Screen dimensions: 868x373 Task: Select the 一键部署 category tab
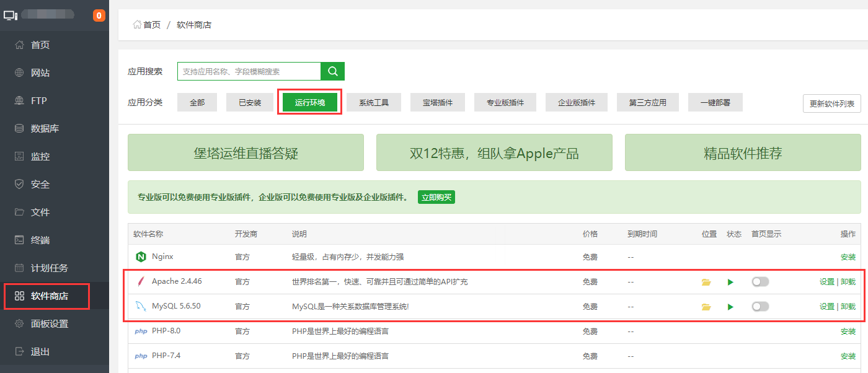715,102
